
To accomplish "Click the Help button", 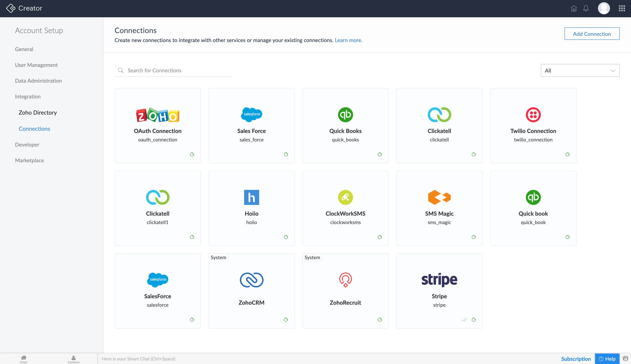I will 607,359.
